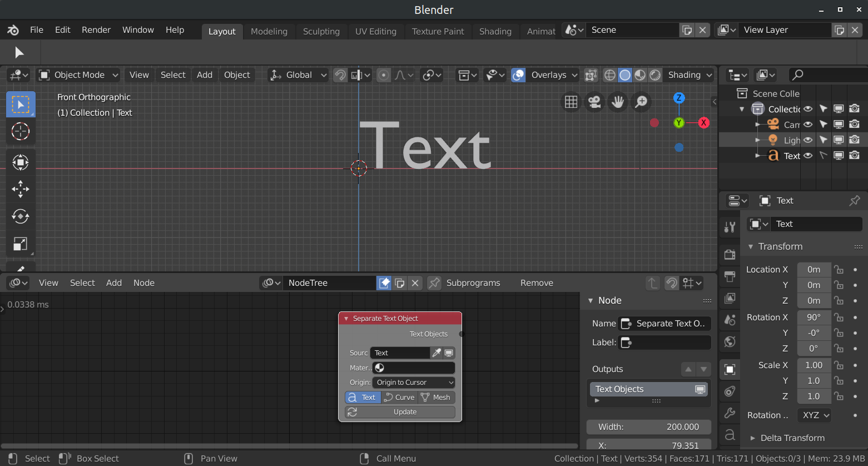Select the Move tool in the viewport toolbar
This screenshot has width=868, height=466.
21,189
